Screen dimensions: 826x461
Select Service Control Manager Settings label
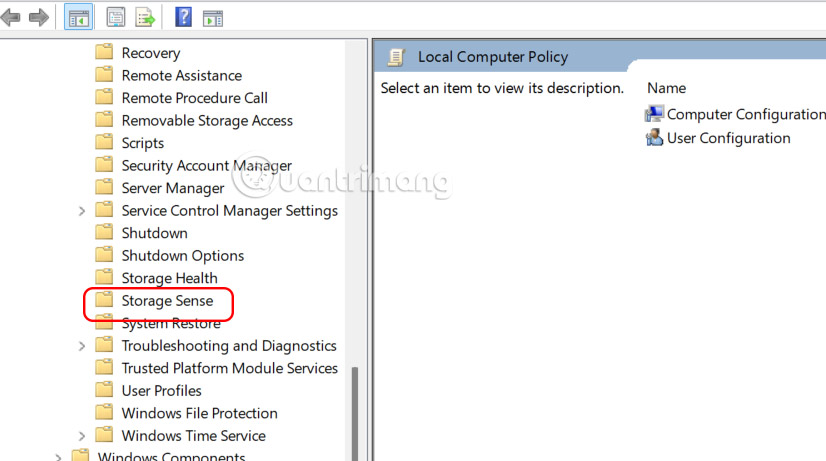pos(230,211)
